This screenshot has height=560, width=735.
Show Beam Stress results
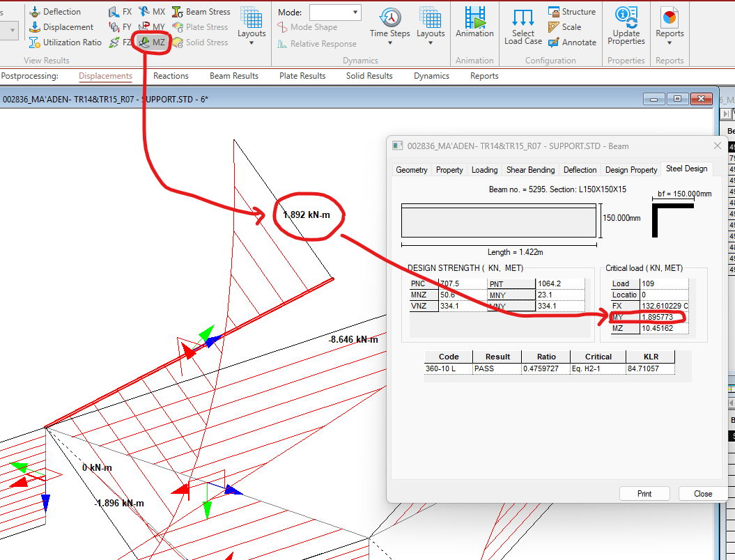pyautogui.click(x=201, y=12)
